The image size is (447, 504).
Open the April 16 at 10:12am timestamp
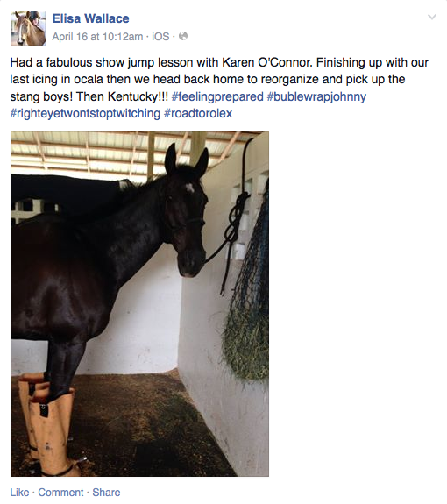pyautogui.click(x=97, y=37)
